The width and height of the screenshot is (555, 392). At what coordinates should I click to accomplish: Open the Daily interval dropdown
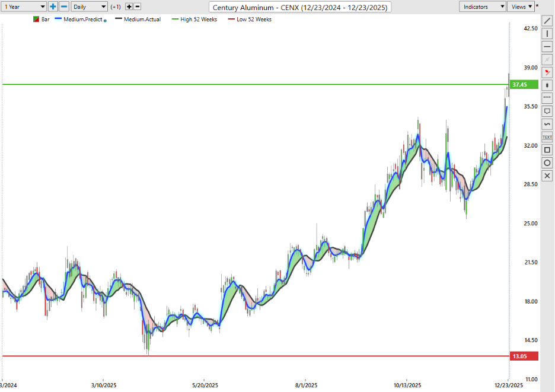89,7
